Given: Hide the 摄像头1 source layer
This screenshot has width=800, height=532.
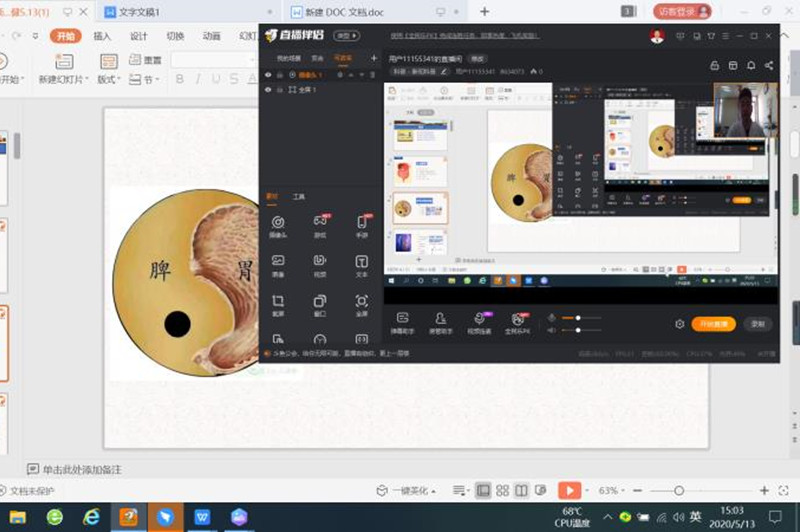Looking at the screenshot, I should pyautogui.click(x=267, y=74).
